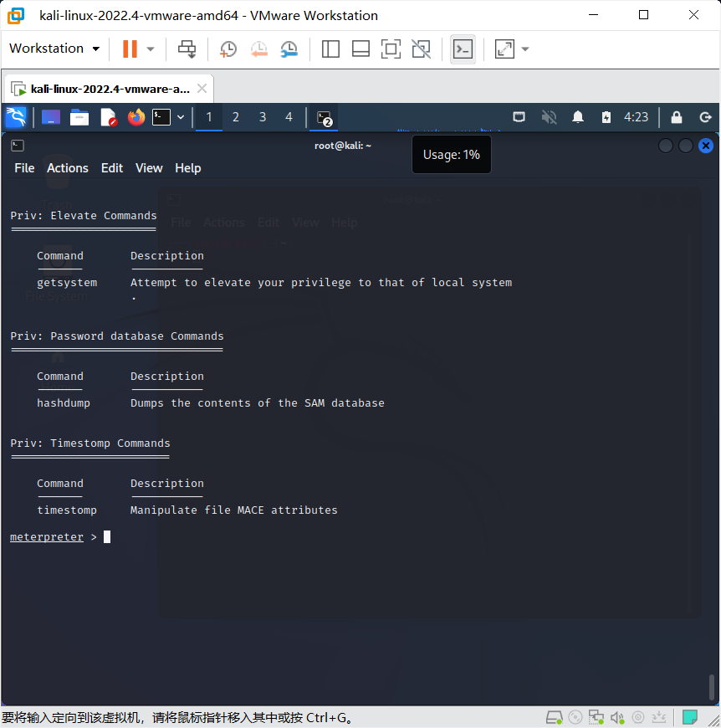This screenshot has height=728, width=721.
Task: Switch to workspace 1
Action: [209, 117]
